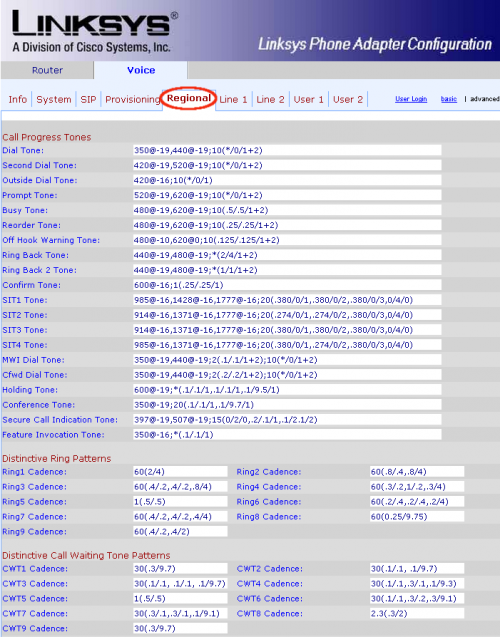Open the Line 1 sub-tab
The height and width of the screenshot is (637, 500).
pos(233,100)
